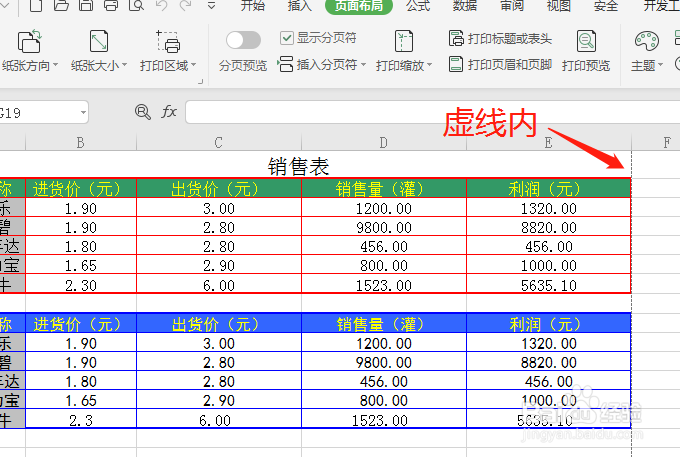Click into the formula bar input
Image resolution: width=680 pixels, height=457 pixels.
432,112
